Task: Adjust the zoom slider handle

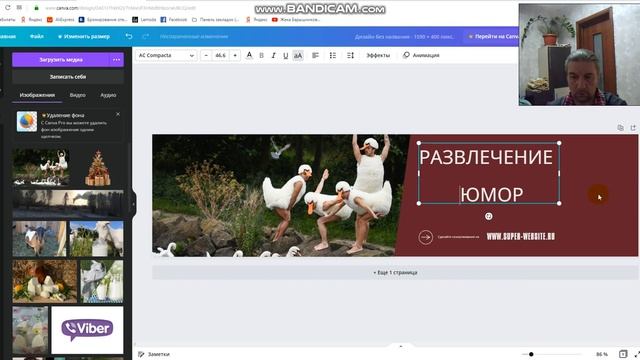Action: (531, 354)
